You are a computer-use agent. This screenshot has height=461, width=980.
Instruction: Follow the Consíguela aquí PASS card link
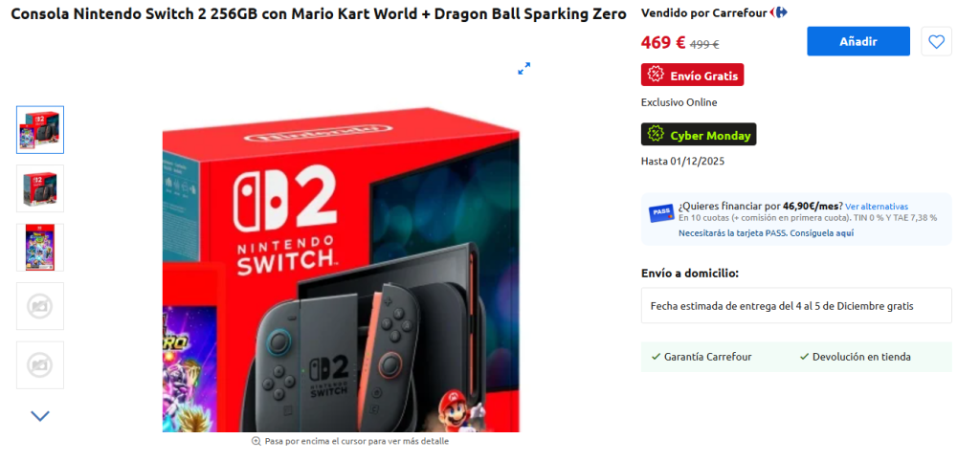[821, 233]
